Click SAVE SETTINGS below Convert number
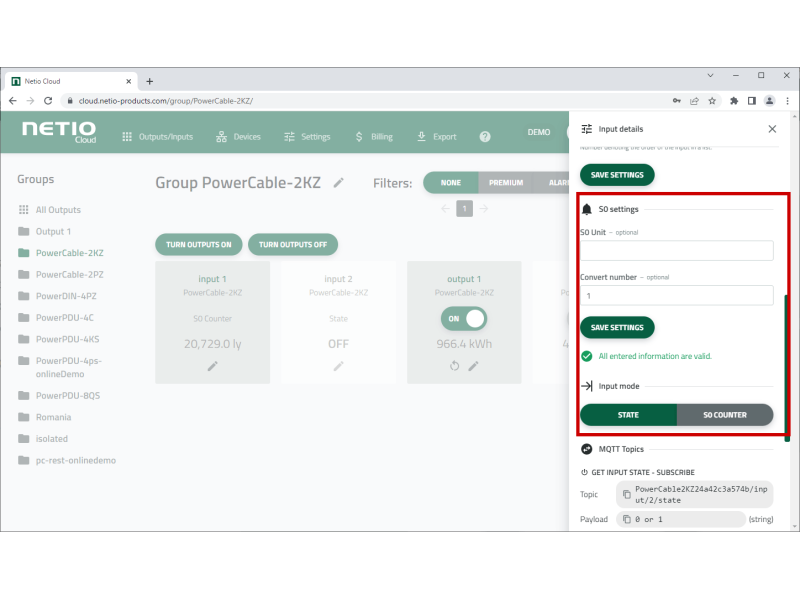800x600 pixels. 617,328
